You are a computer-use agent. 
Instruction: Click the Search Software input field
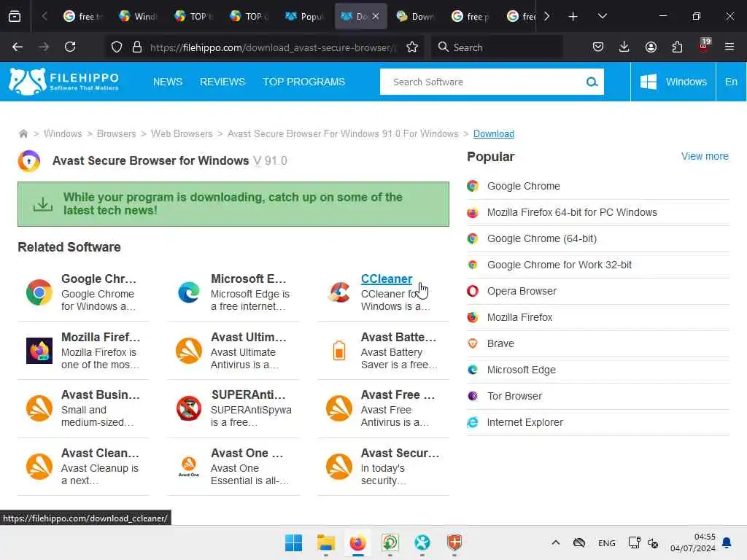pos(481,82)
